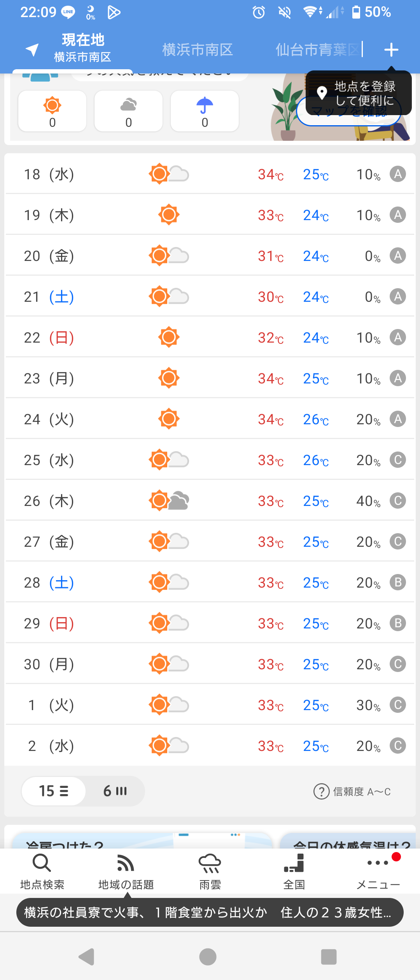Image resolution: width=420 pixels, height=980 pixels.
Task: Tap the rain umbrella report button
Action: point(205,111)
